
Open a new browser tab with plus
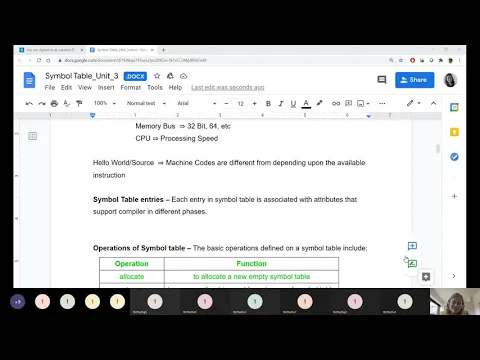(163, 50)
